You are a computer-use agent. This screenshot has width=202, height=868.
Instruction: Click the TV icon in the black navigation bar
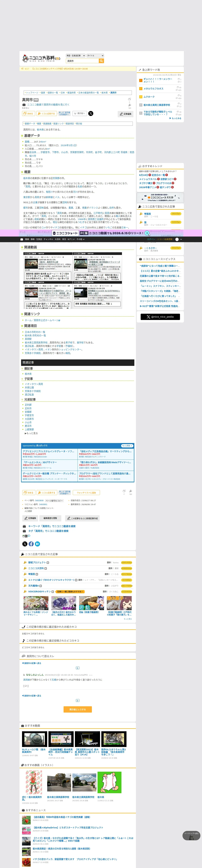click(x=22, y=239)
